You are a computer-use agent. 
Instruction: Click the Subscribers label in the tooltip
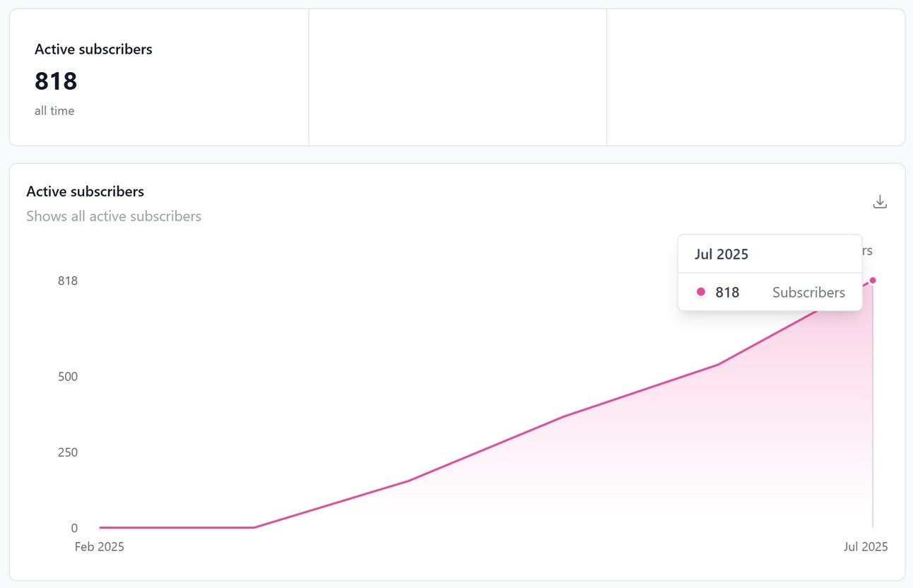[x=808, y=293]
